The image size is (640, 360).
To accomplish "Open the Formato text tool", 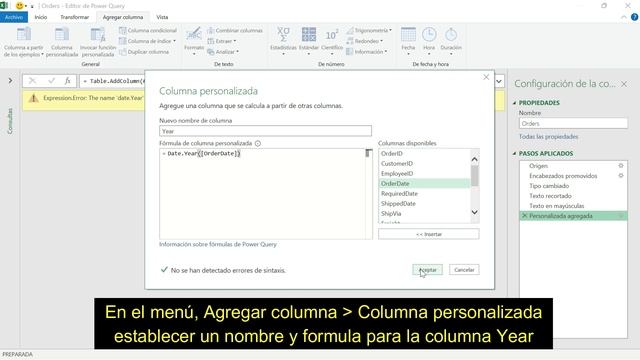I will coord(194,41).
